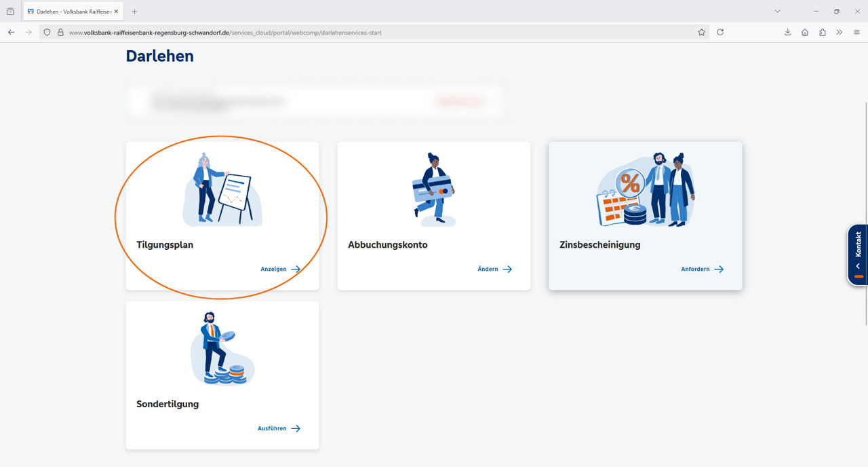The image size is (868, 467).
Task: Go to the browser home page
Action: click(x=804, y=32)
